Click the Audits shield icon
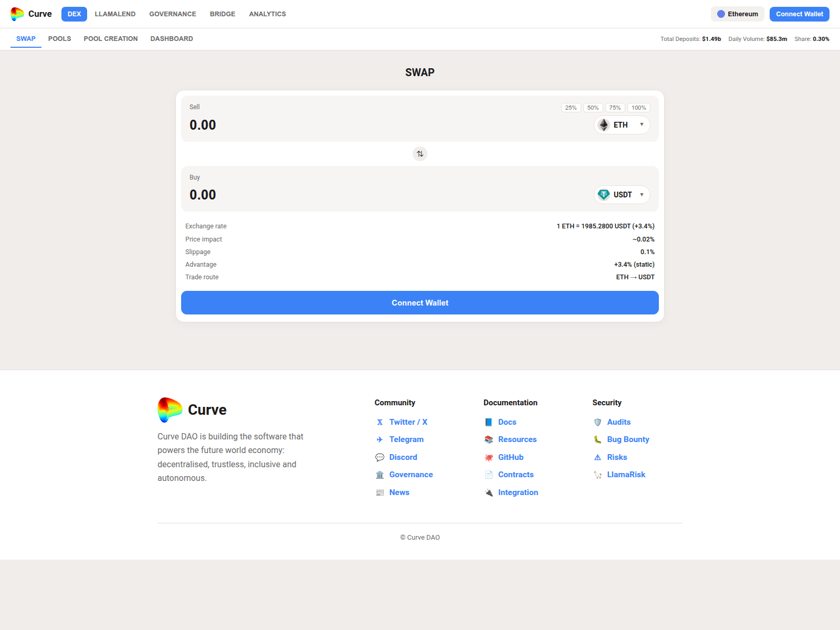Viewport: 840px width, 630px height. click(x=597, y=422)
